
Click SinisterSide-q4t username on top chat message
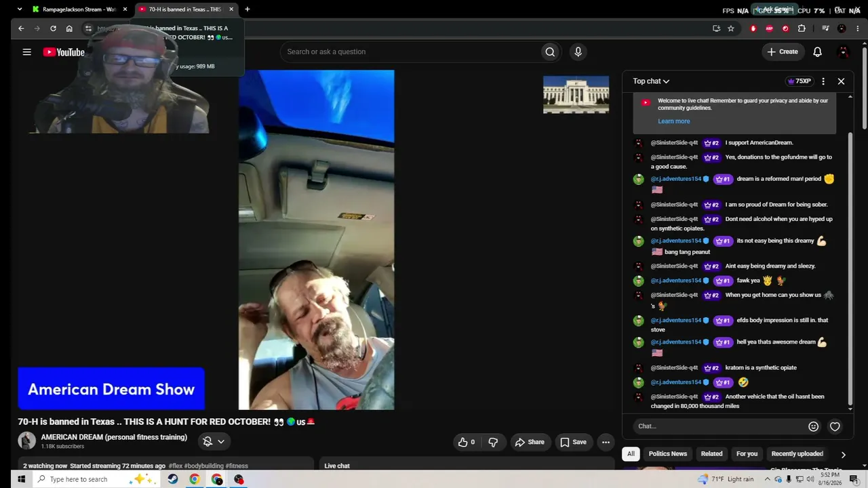(x=674, y=143)
